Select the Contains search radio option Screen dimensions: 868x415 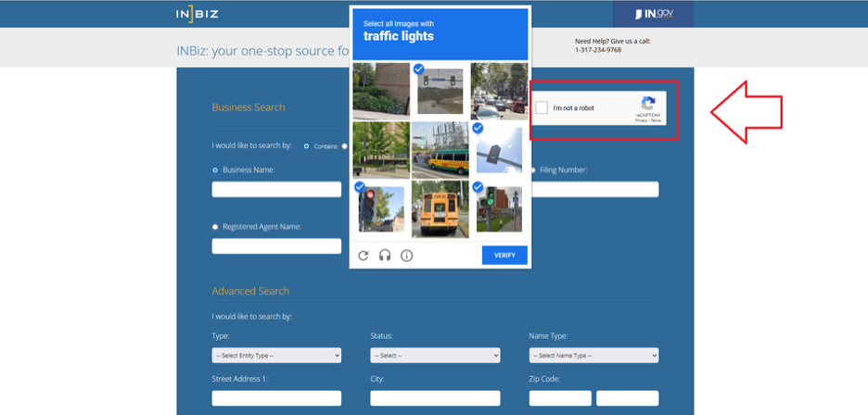[x=307, y=145]
